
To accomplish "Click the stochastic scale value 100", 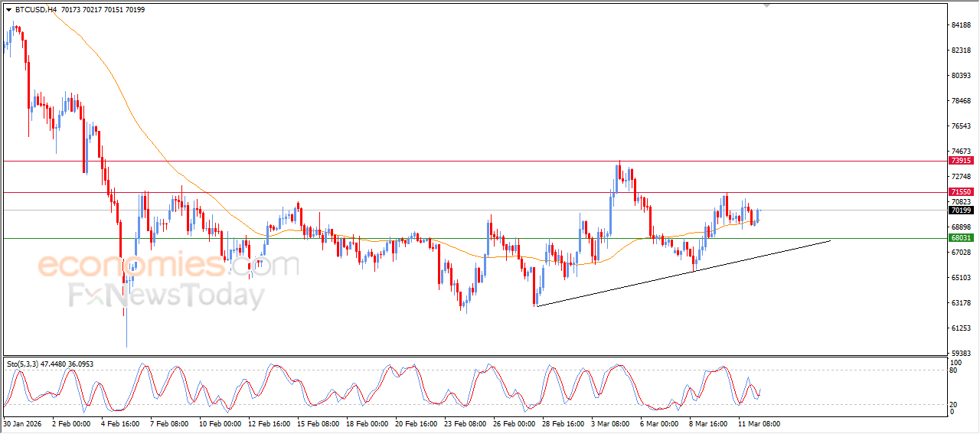I will pyautogui.click(x=955, y=362).
